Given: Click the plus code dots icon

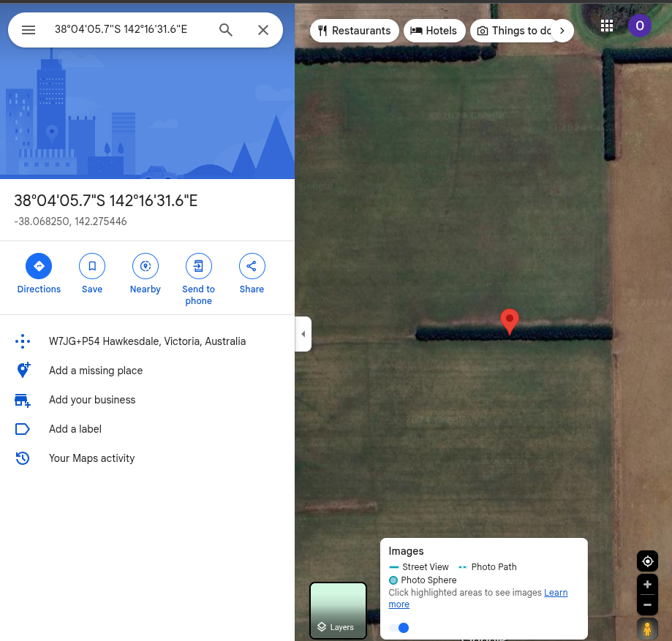Looking at the screenshot, I should [23, 341].
